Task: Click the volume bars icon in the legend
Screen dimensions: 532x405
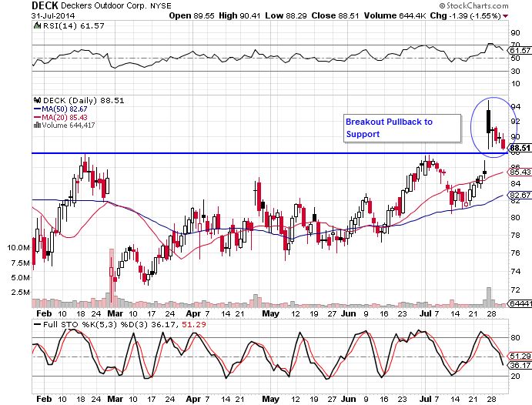Action: pos(37,126)
